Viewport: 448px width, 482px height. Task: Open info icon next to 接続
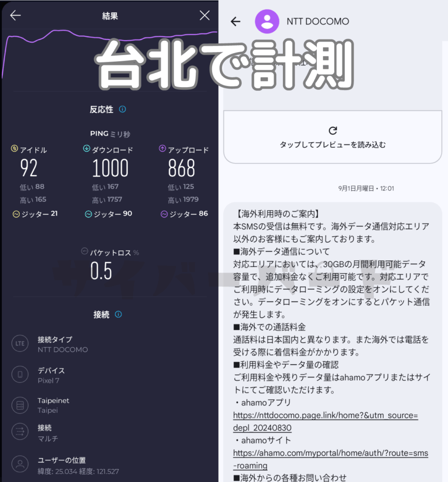(x=118, y=314)
